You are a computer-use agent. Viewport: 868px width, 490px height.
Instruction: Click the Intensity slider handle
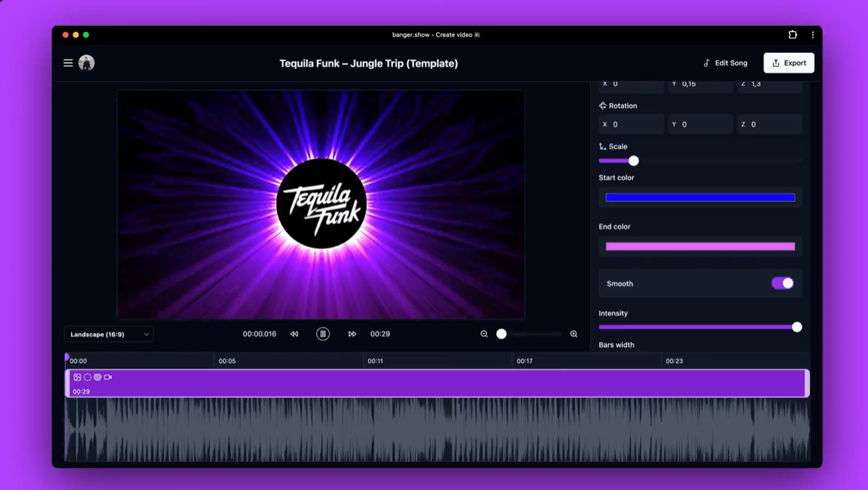pyautogui.click(x=797, y=327)
